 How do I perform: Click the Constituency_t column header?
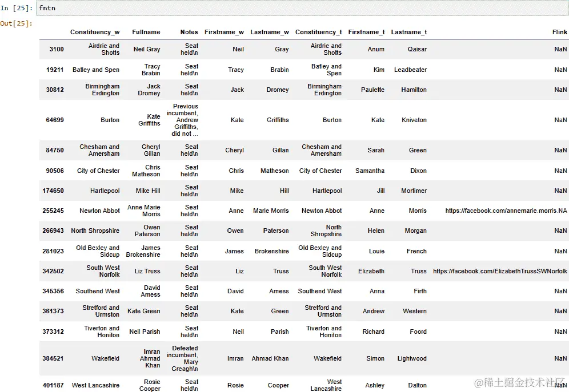pyautogui.click(x=318, y=32)
